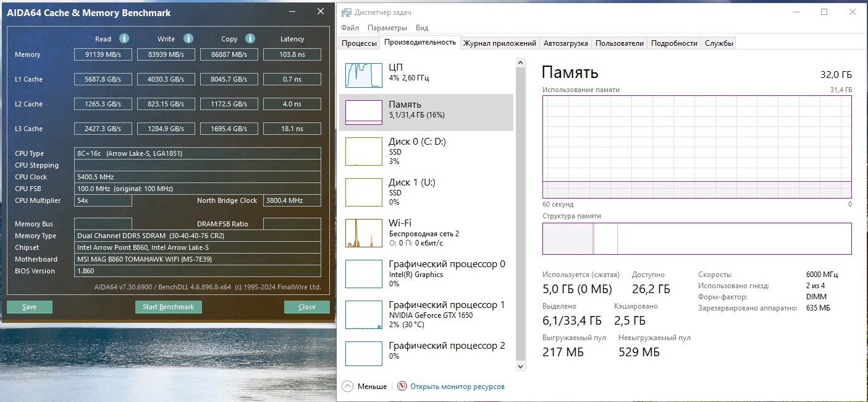The width and height of the screenshot is (868, 402).
Task: Maximize the Диспетчер задач window
Action: click(824, 12)
